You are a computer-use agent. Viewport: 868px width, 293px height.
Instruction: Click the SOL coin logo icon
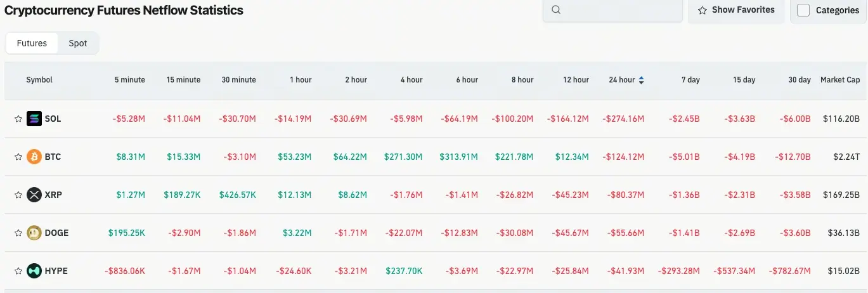point(34,119)
